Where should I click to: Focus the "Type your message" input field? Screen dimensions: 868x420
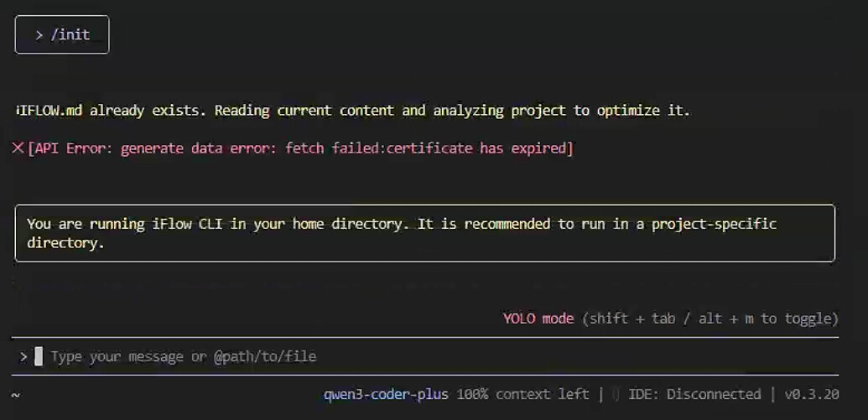click(x=183, y=356)
